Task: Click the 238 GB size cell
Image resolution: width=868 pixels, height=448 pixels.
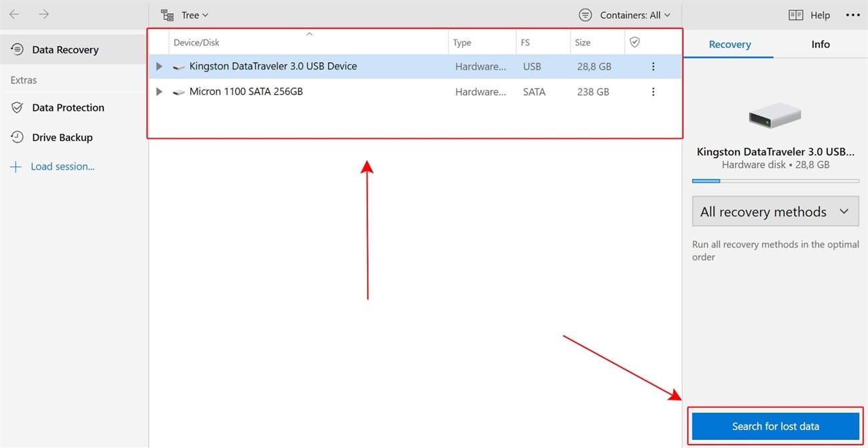Action: [593, 92]
